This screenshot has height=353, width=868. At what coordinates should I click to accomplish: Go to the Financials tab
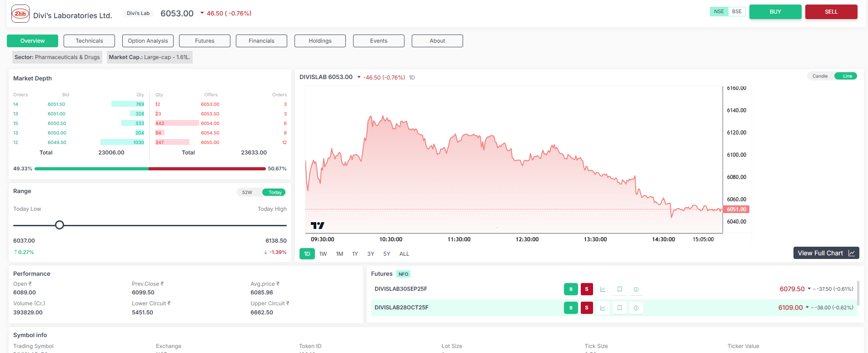tap(261, 41)
